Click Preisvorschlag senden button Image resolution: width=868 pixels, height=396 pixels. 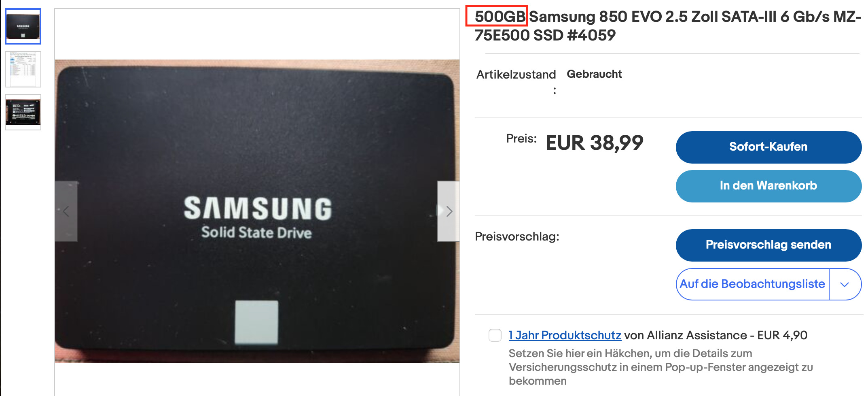tap(768, 245)
